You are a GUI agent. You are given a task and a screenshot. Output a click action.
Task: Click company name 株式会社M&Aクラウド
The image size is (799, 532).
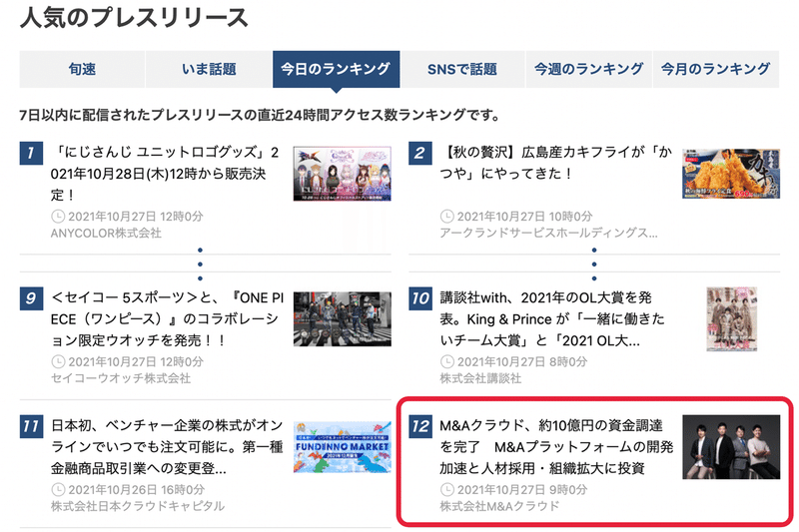point(499,506)
